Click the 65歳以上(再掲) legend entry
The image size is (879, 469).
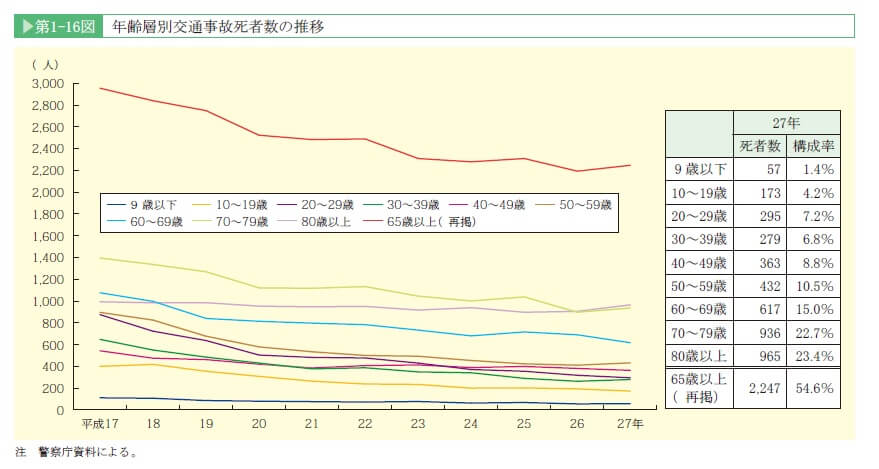(x=419, y=222)
